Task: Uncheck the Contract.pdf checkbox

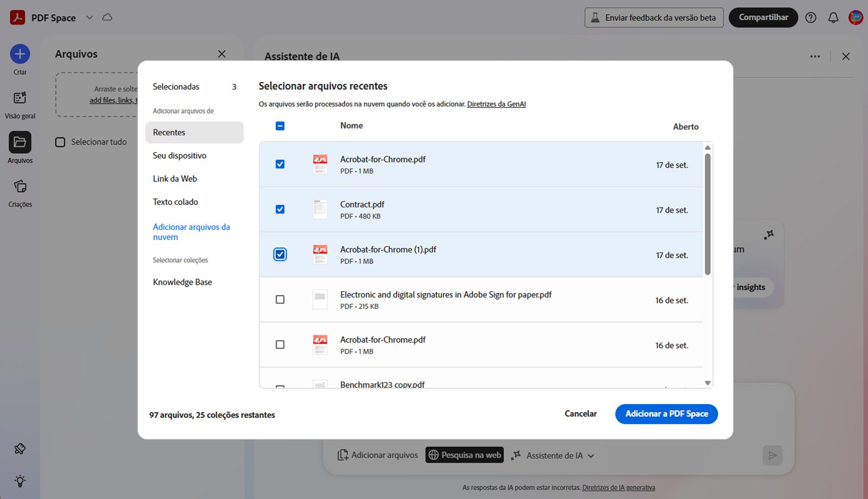Action: [280, 209]
